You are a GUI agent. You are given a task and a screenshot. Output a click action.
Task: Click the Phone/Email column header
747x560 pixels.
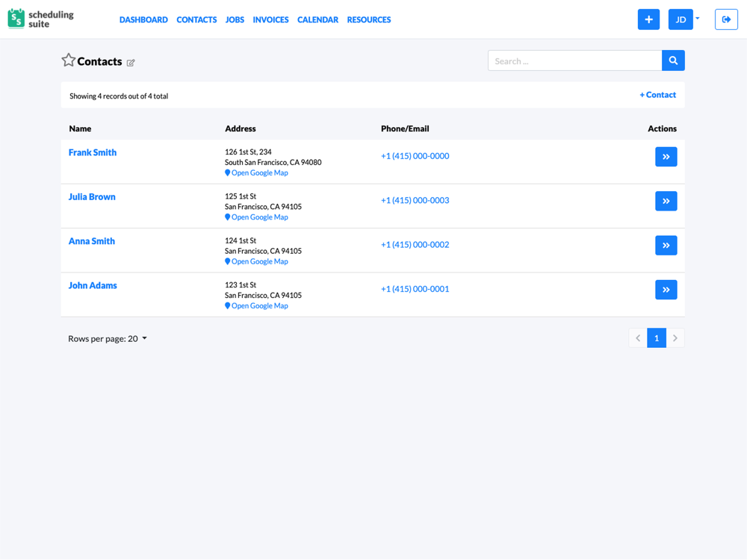point(405,128)
